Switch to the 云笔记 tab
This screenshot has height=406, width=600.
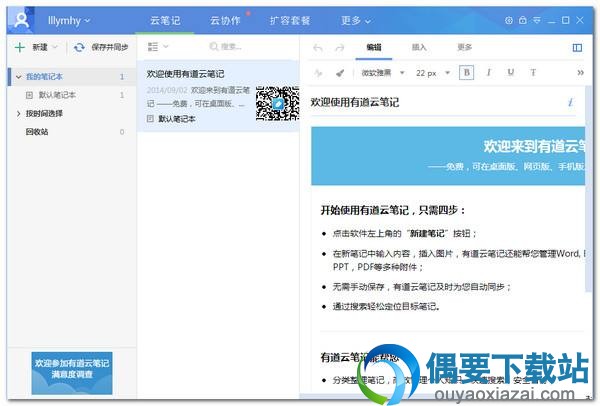pyautogui.click(x=165, y=21)
